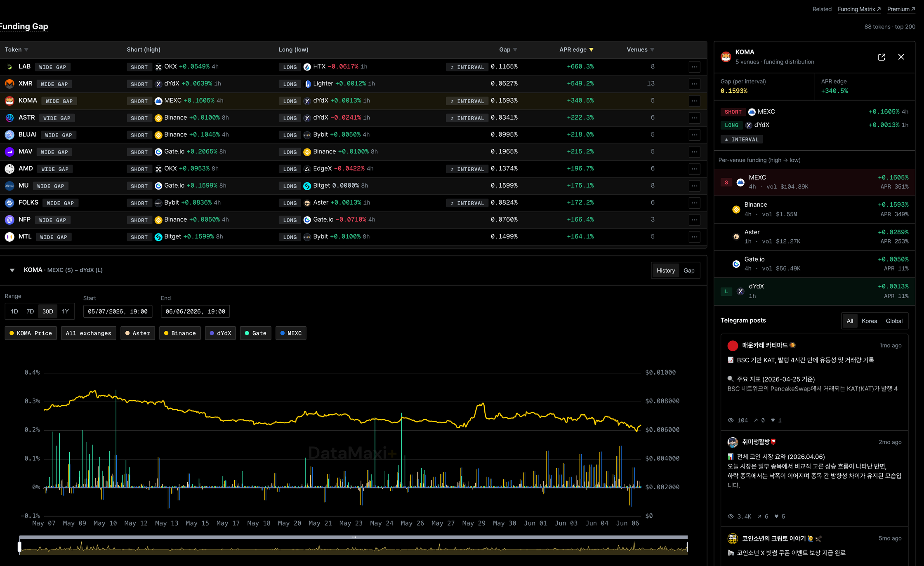The height and width of the screenshot is (566, 924).
Task: Select the MEXC short venue row in side panel
Action: [x=814, y=182]
